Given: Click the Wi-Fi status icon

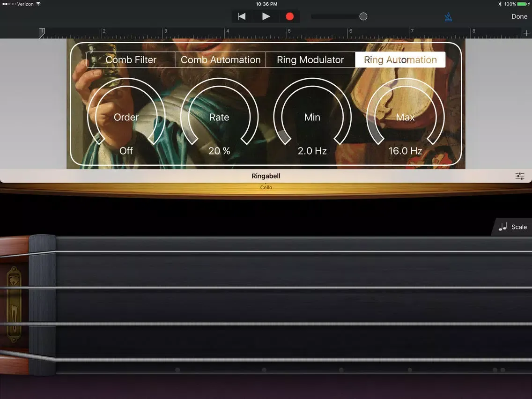Looking at the screenshot, I should pos(38,4).
